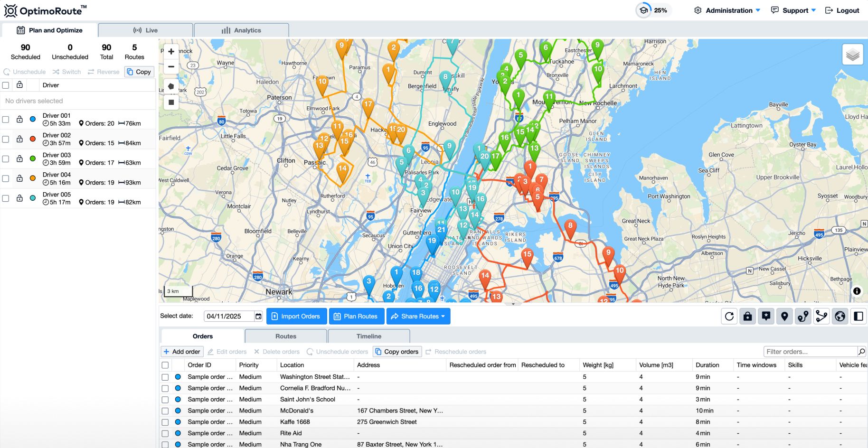
Task: Click green map pin 11 at Mount Vernon
Action: (x=549, y=100)
